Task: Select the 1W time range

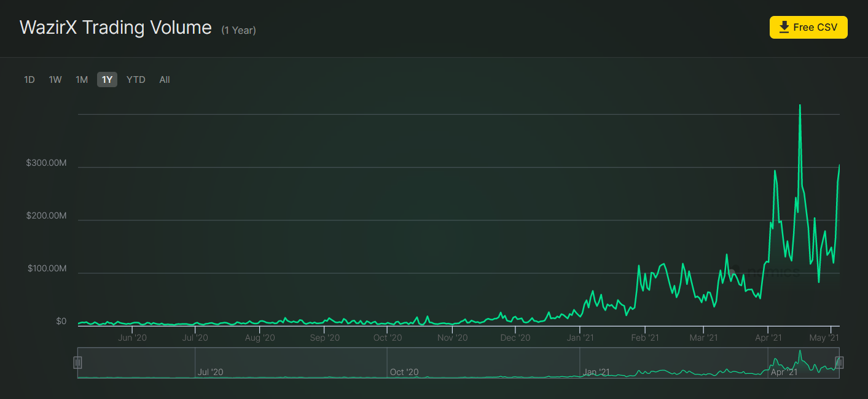Action: point(55,80)
